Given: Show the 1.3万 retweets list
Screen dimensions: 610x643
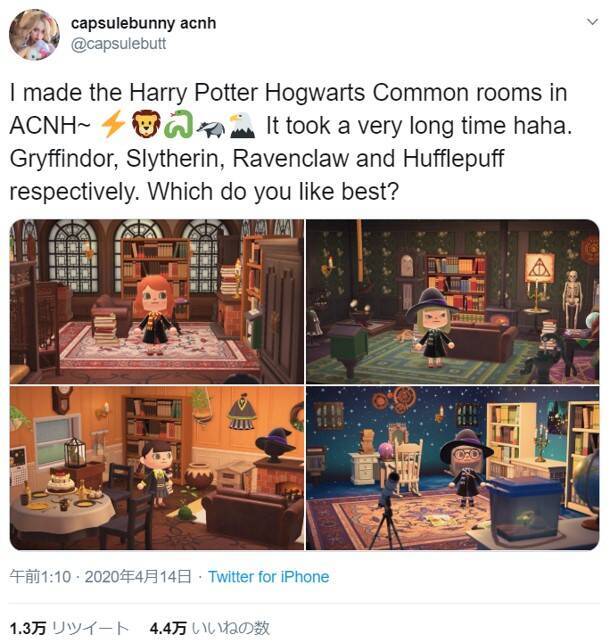Looking at the screenshot, I should [x=69, y=628].
